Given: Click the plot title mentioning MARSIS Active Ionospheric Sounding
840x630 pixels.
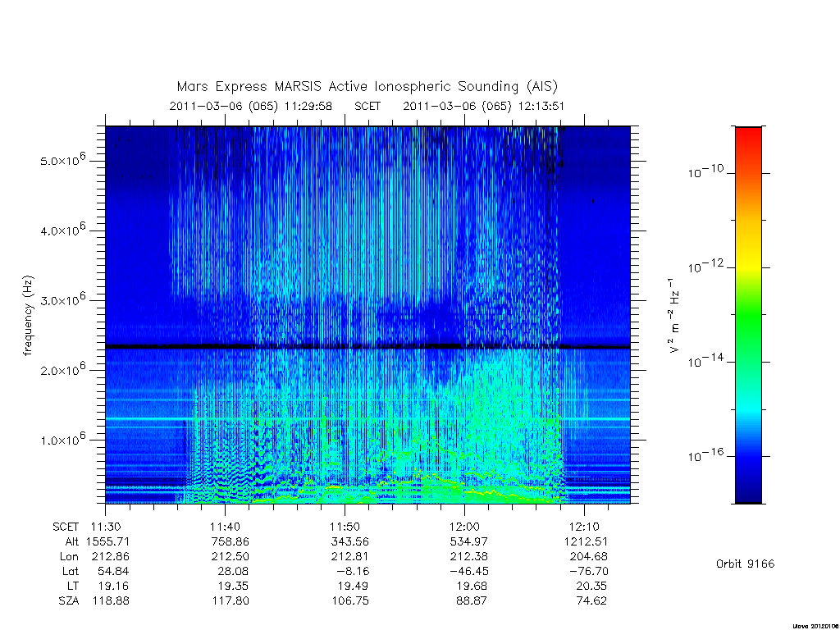Looking at the screenshot, I should [x=367, y=87].
